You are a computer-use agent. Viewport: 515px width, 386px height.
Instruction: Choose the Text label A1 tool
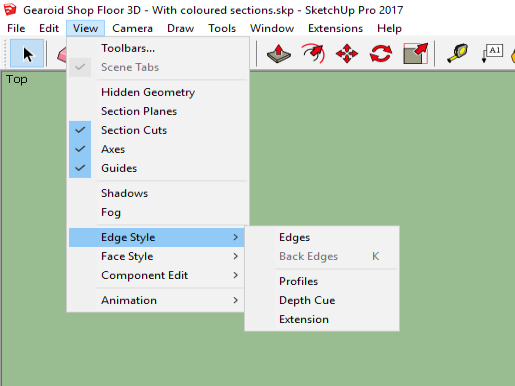[492, 53]
